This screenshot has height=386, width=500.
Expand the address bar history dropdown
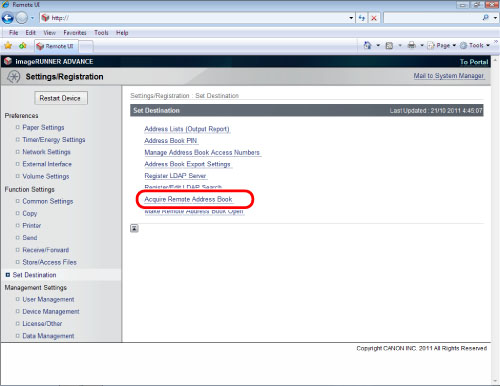tap(351, 18)
